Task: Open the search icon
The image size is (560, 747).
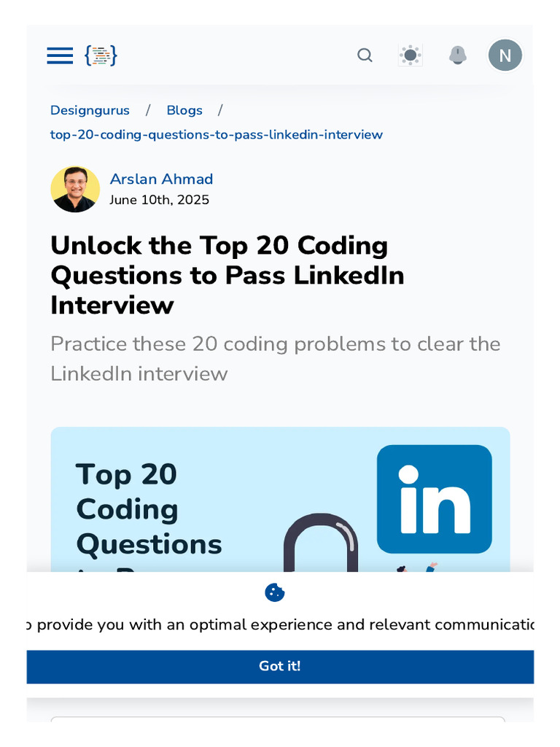Action: [x=365, y=55]
